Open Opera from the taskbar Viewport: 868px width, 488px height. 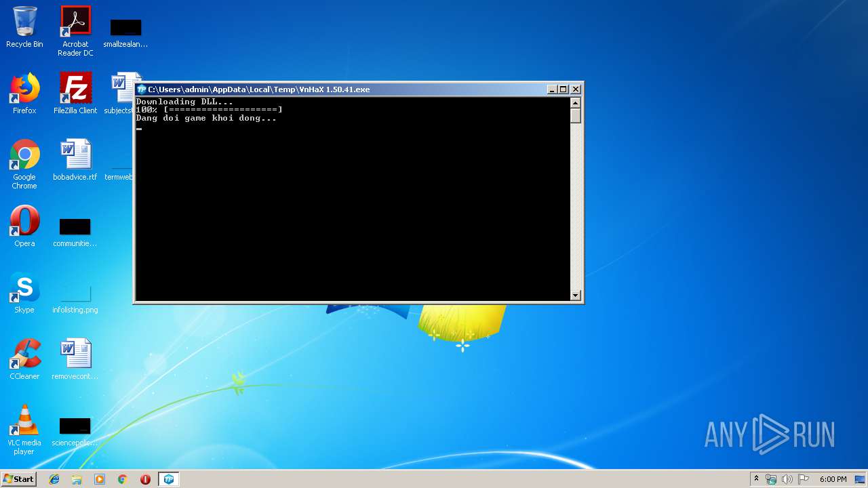[x=145, y=479]
